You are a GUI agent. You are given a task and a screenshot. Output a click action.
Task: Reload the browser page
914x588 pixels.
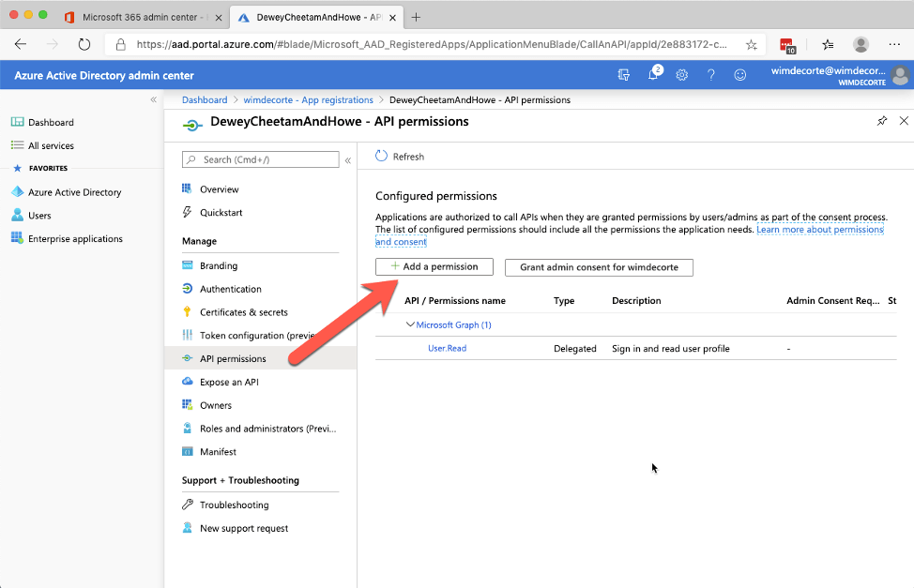[x=84, y=44]
